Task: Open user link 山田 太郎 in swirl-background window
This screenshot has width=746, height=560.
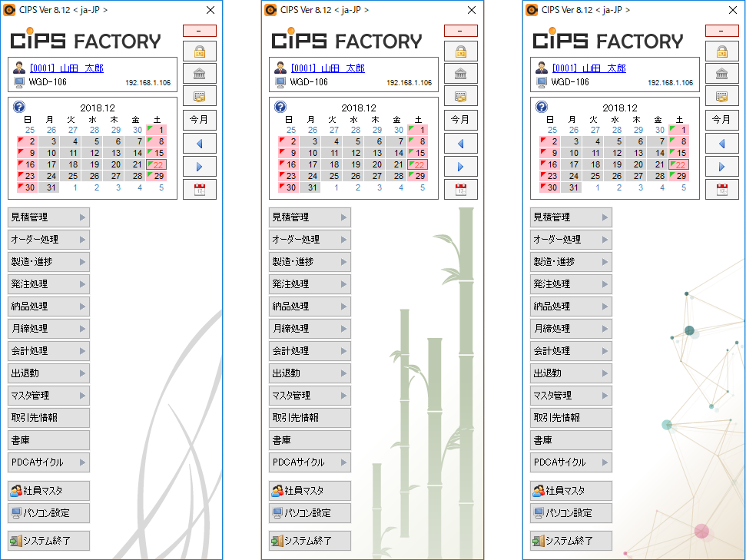Action: [67, 68]
